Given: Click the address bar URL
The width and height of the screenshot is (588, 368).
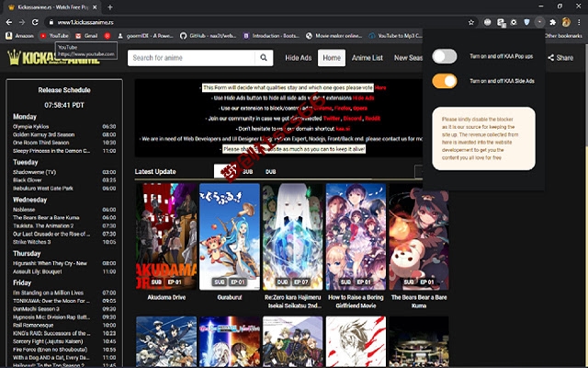Looking at the screenshot, I should tap(85, 22).
